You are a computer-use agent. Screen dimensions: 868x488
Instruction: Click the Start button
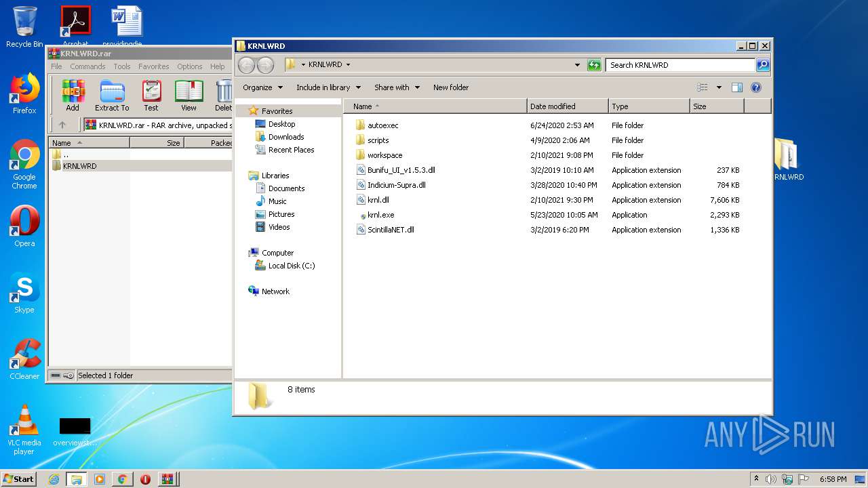click(19, 479)
